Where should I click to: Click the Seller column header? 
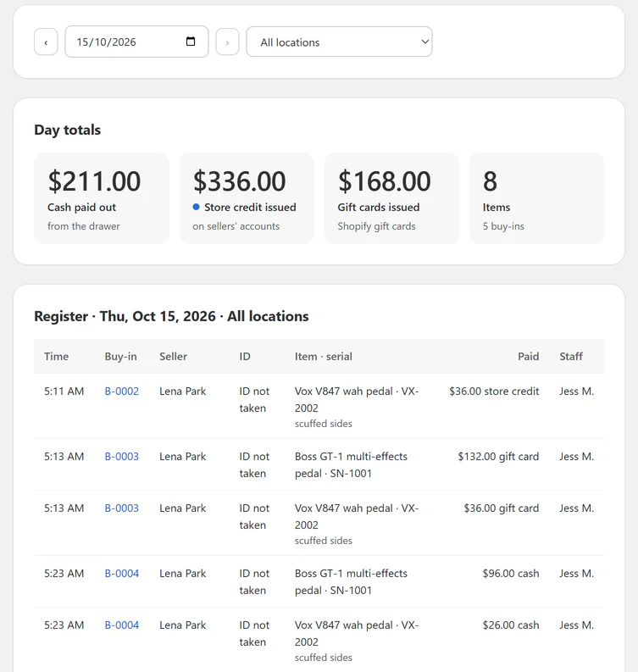click(173, 357)
